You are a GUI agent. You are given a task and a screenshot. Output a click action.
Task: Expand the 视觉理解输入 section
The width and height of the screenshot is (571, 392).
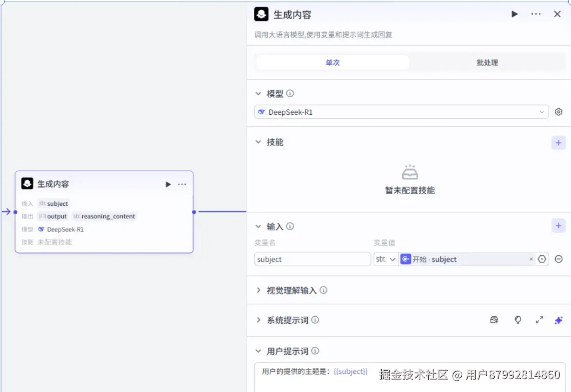click(259, 290)
